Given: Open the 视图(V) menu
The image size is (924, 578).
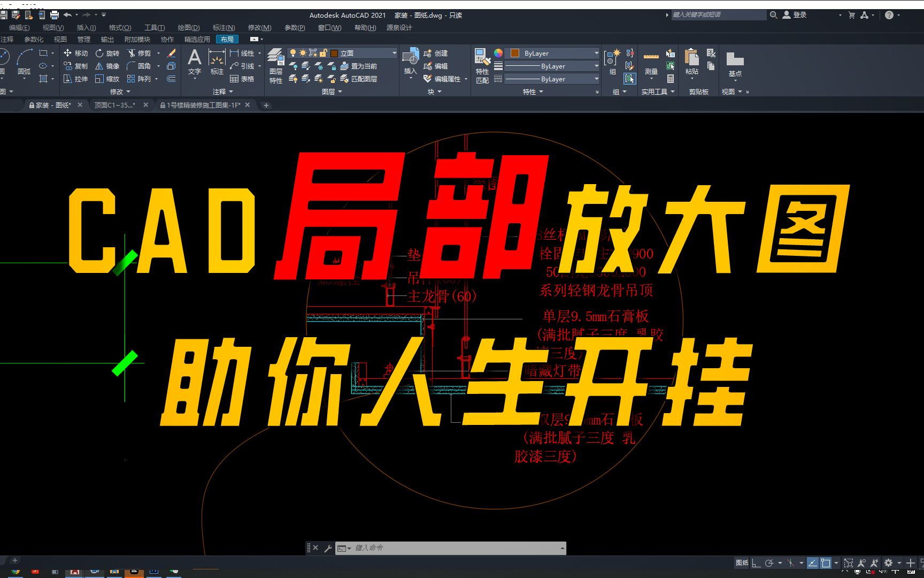Looking at the screenshot, I should point(52,27).
